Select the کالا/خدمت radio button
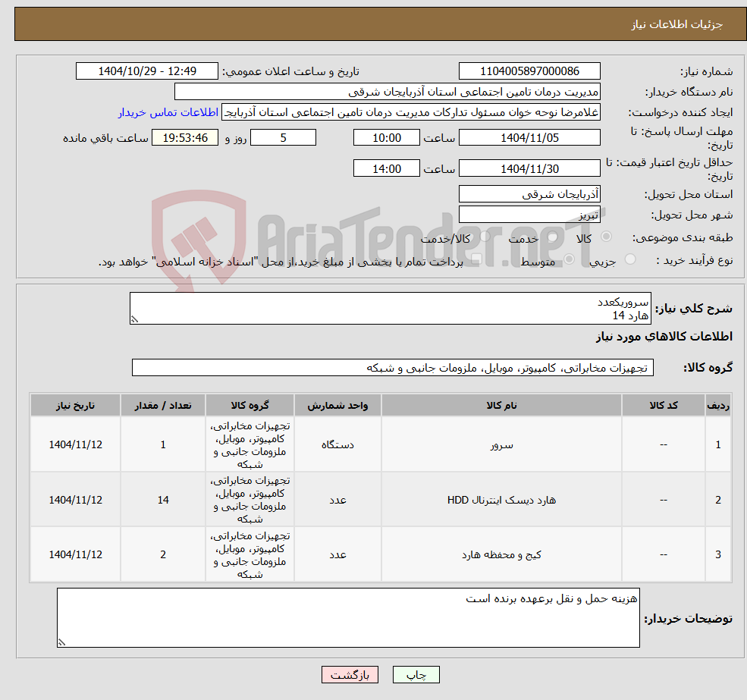The height and width of the screenshot is (700, 747). [x=485, y=237]
